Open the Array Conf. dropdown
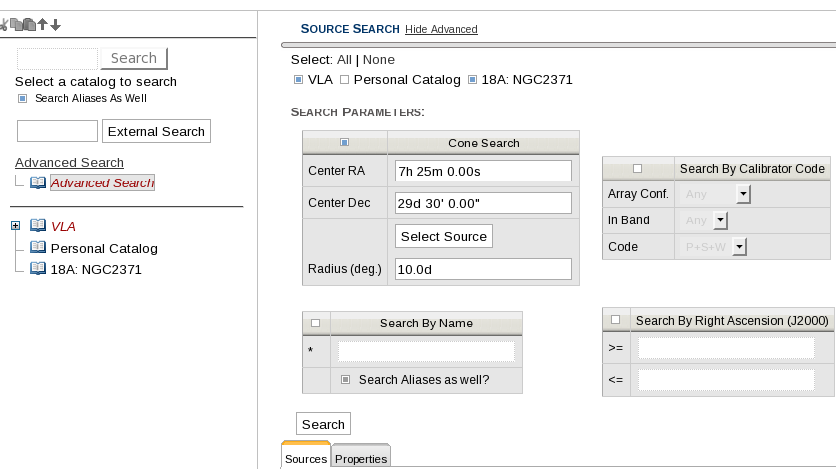Viewport: 836px width, 469px height. tap(743, 194)
